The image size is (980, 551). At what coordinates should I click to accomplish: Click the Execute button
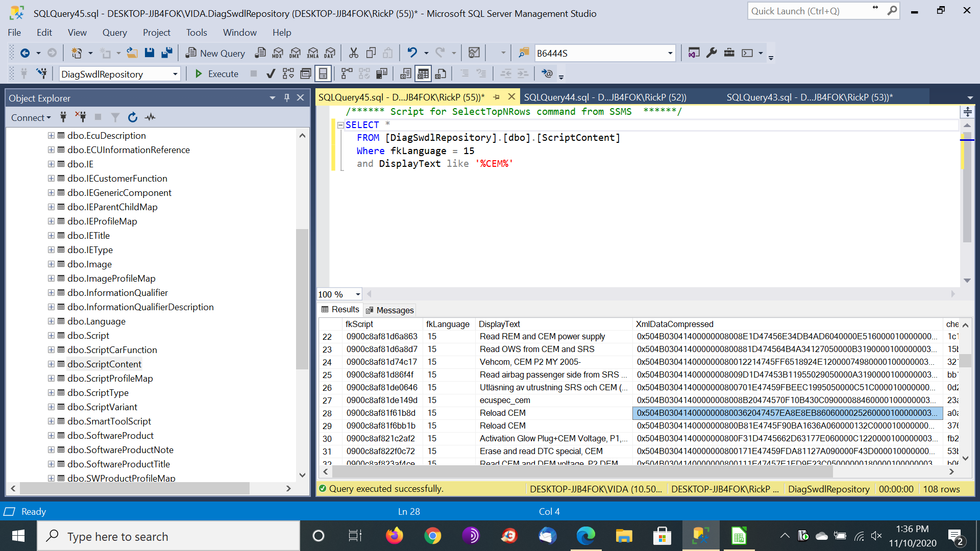216,74
